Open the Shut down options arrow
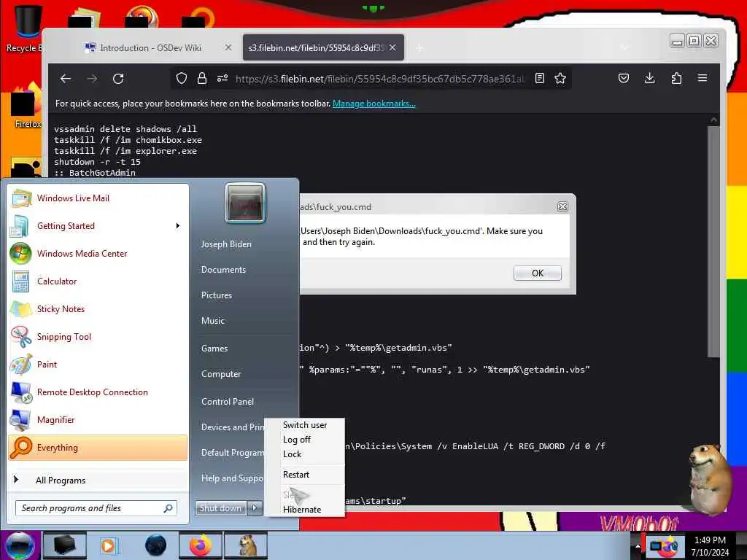 [x=255, y=508]
